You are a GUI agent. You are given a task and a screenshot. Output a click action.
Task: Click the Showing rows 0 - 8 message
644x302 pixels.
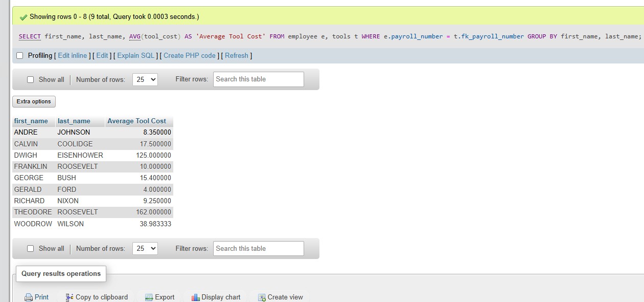pos(114,17)
